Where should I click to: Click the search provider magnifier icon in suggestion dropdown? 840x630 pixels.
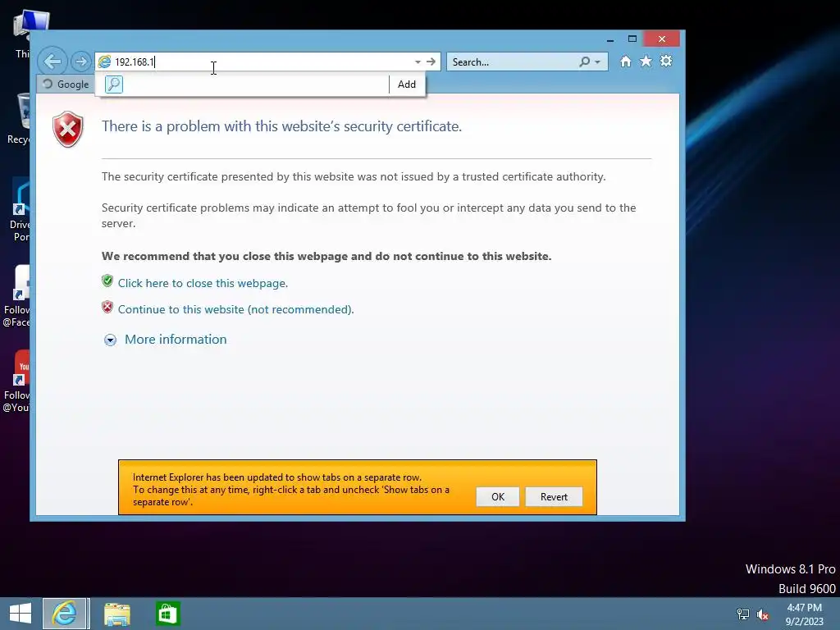pyautogui.click(x=114, y=84)
